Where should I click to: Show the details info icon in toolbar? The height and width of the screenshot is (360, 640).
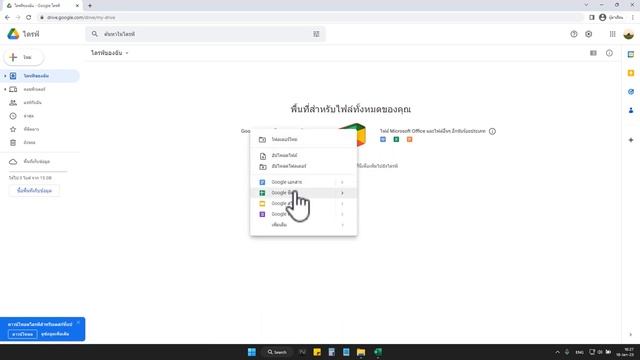click(609, 53)
